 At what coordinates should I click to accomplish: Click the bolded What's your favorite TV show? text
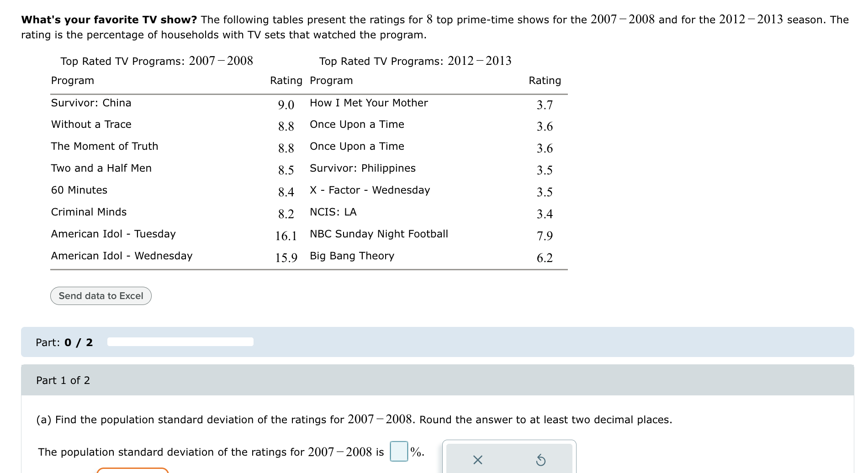pos(107,20)
